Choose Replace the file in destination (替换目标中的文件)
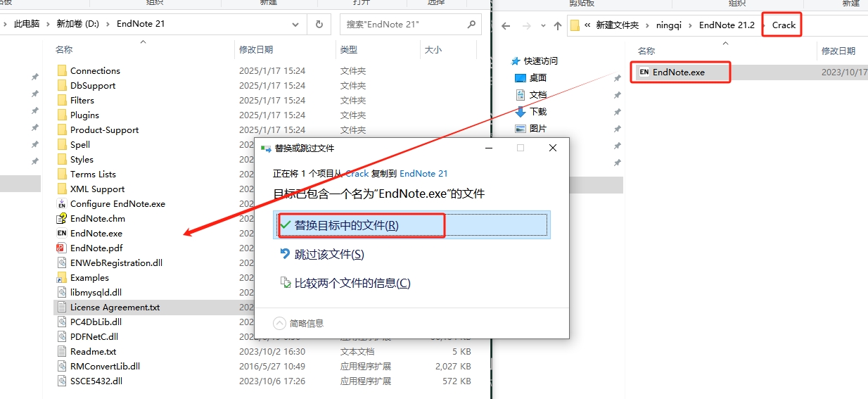Viewport: 868px width, 399px height. 413,225
